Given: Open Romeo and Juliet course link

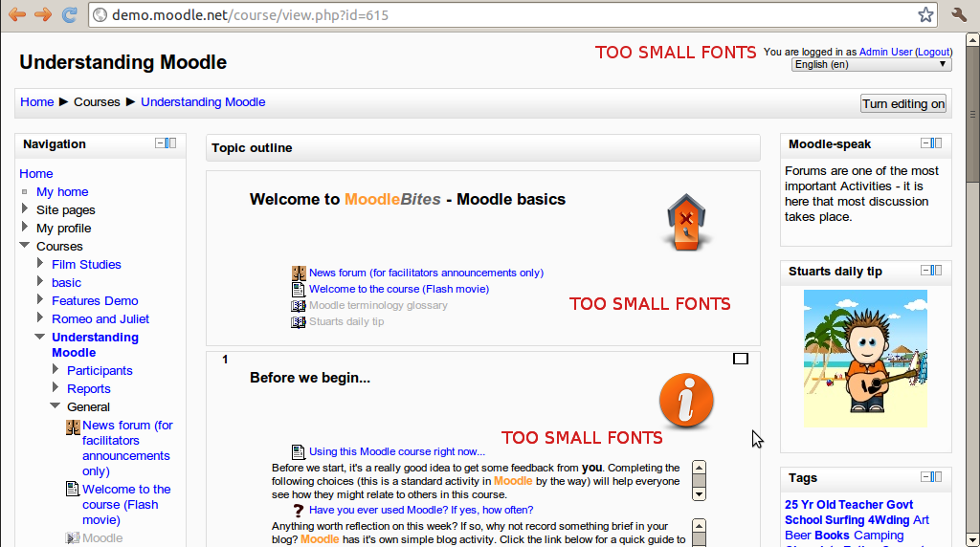Looking at the screenshot, I should pyautogui.click(x=100, y=318).
